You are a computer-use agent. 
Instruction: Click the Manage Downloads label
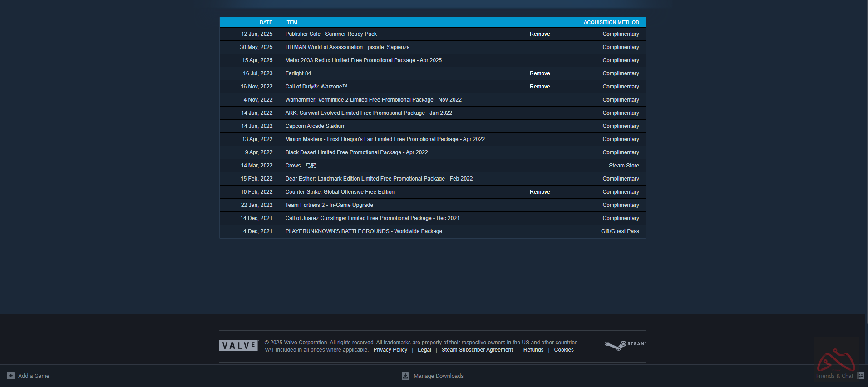(x=439, y=376)
